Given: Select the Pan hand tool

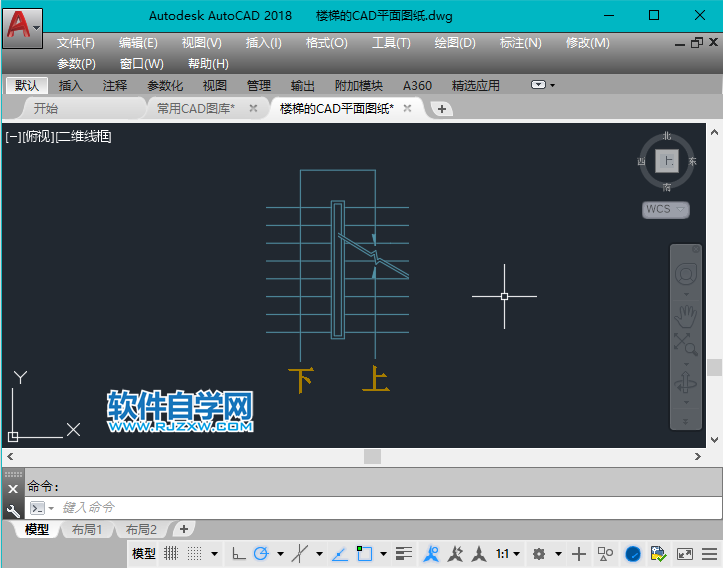Looking at the screenshot, I should tap(686, 316).
